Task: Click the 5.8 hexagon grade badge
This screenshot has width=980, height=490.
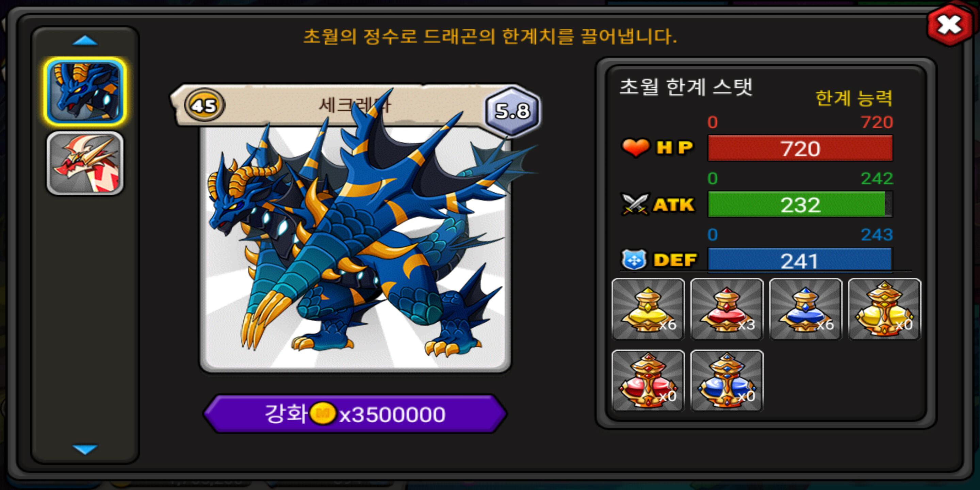Action: (x=512, y=112)
